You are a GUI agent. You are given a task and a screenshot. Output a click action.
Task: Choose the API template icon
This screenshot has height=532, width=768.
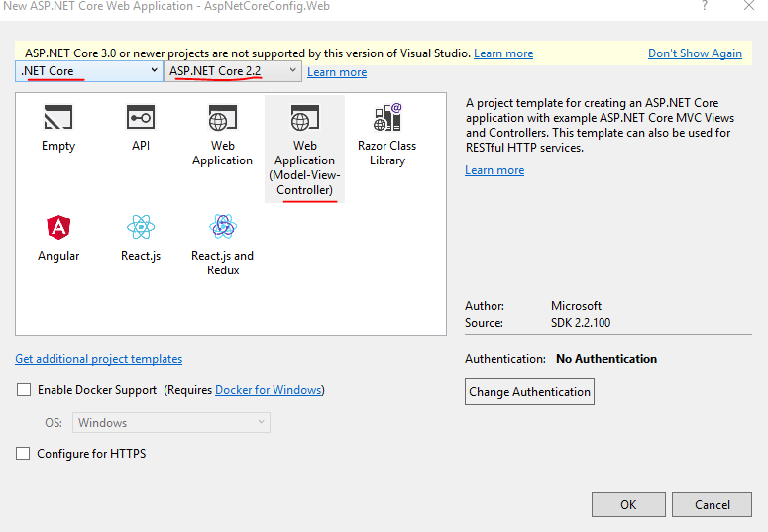coord(141,118)
